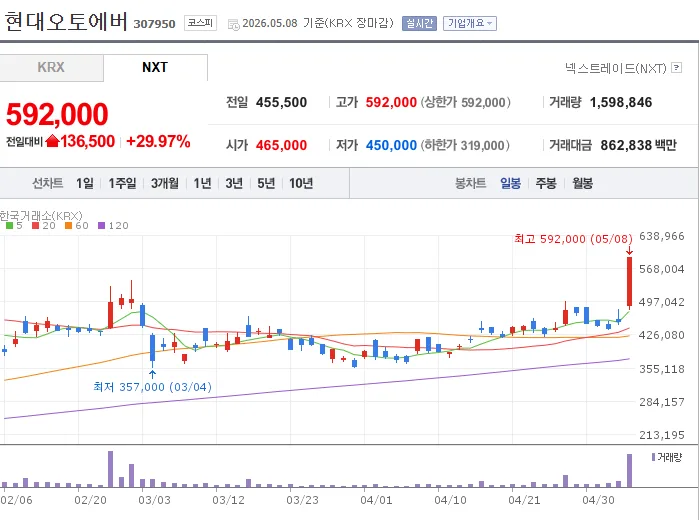Switch to the KRX tab
This screenshot has height=520, width=699.
[51, 67]
